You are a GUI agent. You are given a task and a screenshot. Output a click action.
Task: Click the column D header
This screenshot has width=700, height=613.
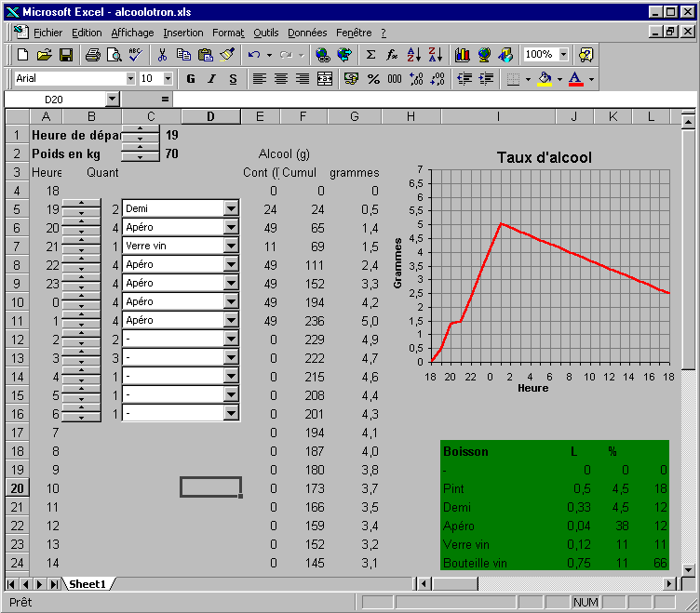(x=210, y=117)
